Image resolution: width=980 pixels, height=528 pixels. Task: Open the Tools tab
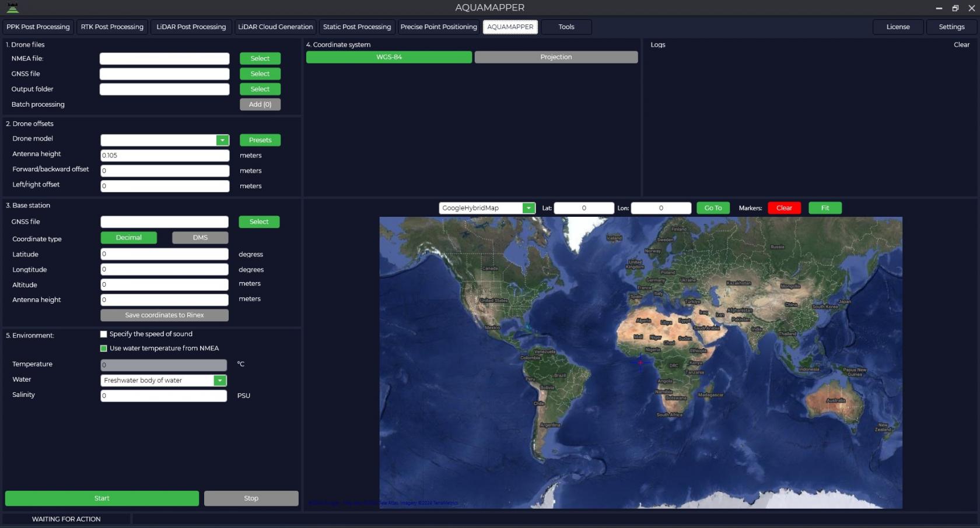point(566,27)
